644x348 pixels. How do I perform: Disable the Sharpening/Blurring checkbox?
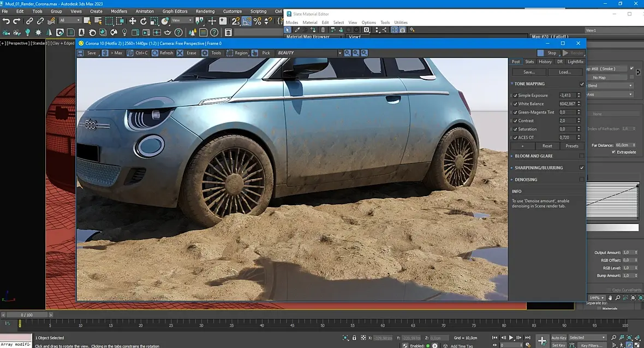click(581, 168)
